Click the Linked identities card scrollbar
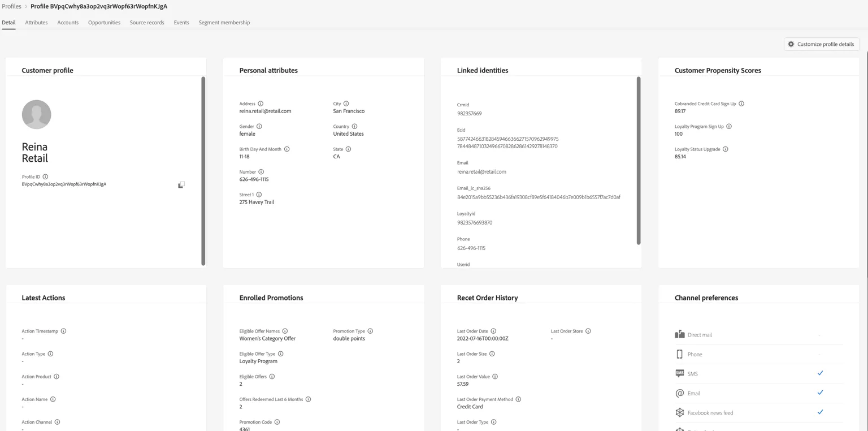 [x=639, y=161]
